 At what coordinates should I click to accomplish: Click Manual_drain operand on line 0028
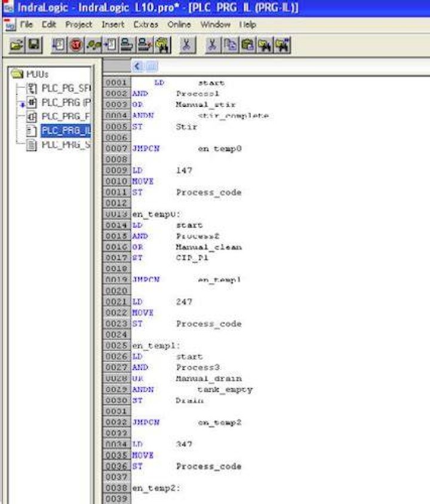coord(209,378)
